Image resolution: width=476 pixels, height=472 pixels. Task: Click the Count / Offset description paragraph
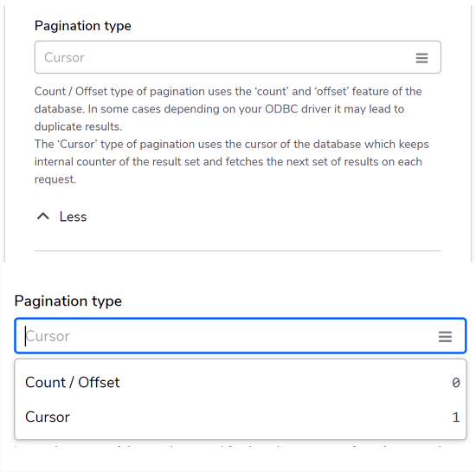[228, 109]
